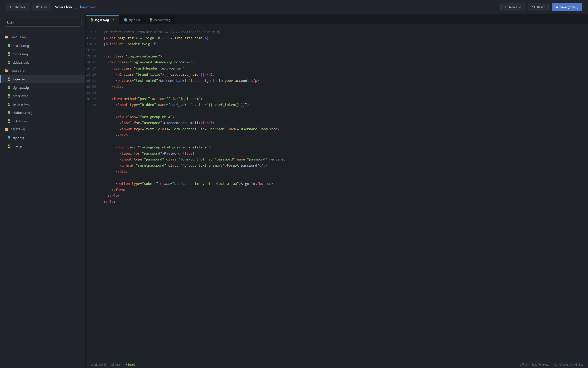Open tickets.twig from the file tree
This screenshot has width=588, height=368.
[x=42, y=121]
